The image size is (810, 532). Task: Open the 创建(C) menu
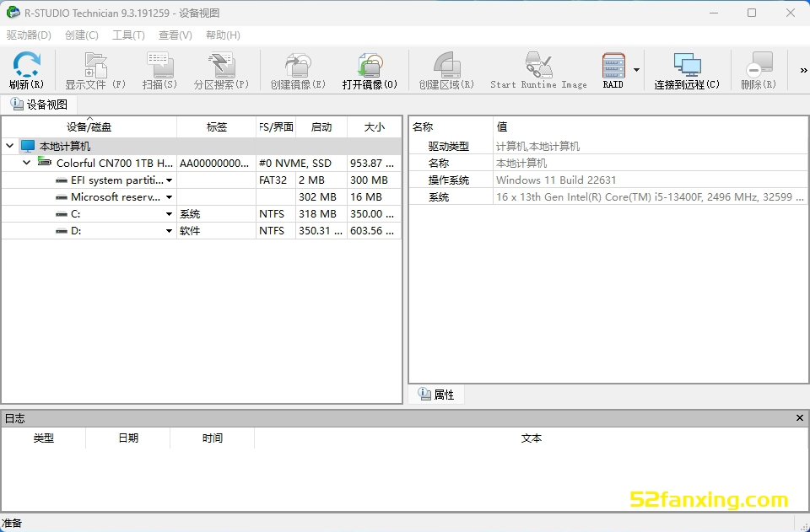click(82, 35)
